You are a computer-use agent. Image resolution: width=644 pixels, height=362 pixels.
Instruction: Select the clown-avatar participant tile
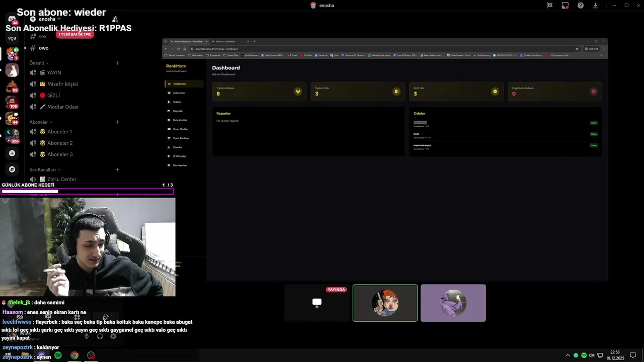click(x=385, y=303)
